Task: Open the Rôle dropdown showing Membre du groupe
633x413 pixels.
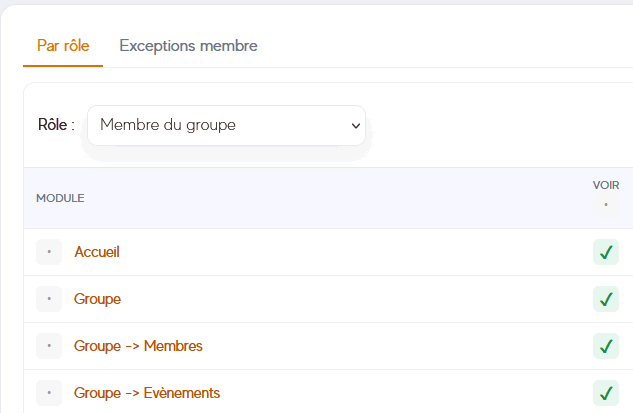Action: (226, 125)
